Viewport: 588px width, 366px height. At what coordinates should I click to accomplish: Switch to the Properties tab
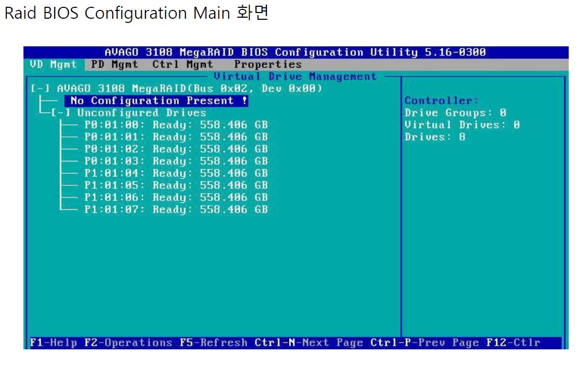[267, 65]
